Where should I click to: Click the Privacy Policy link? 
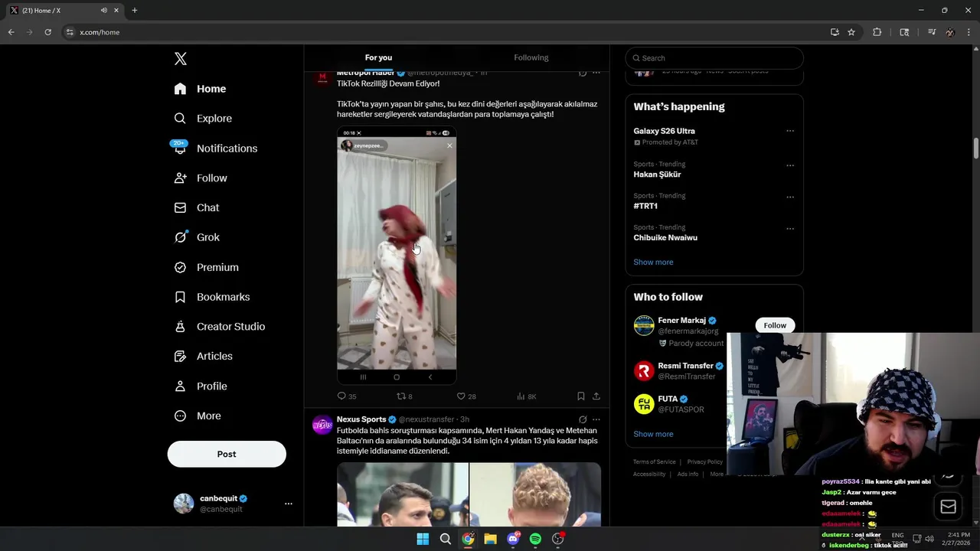pyautogui.click(x=705, y=462)
